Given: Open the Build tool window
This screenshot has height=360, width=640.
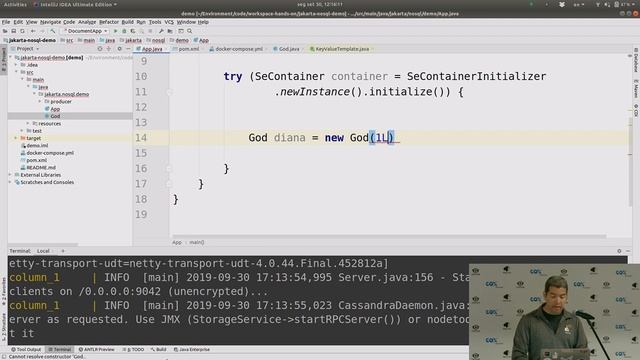Looking at the screenshot, I should [158, 350].
